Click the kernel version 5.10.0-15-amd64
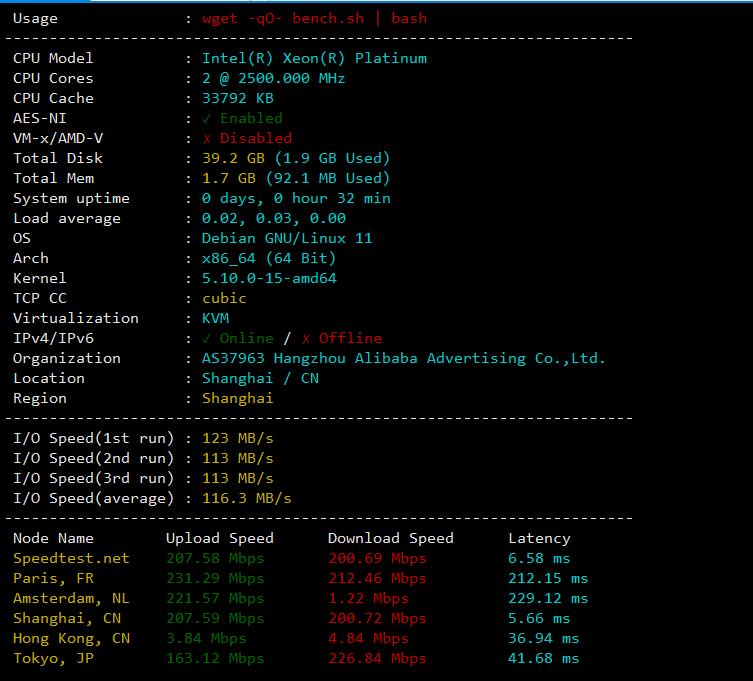Viewport: 753px width, 681px height. [269, 278]
